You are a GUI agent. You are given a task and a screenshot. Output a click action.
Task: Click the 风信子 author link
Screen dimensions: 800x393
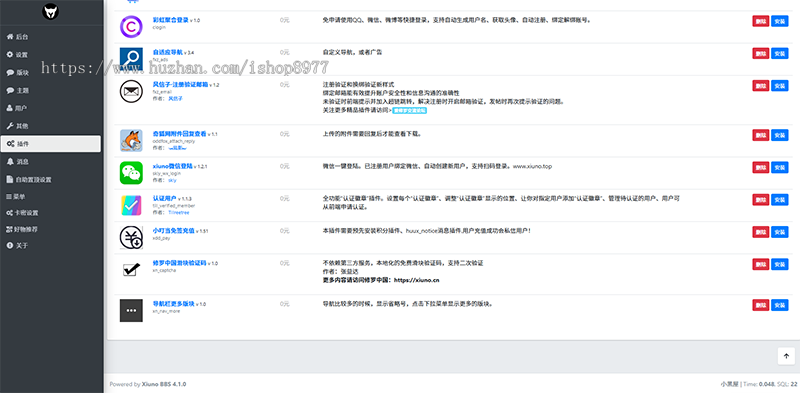175,99
